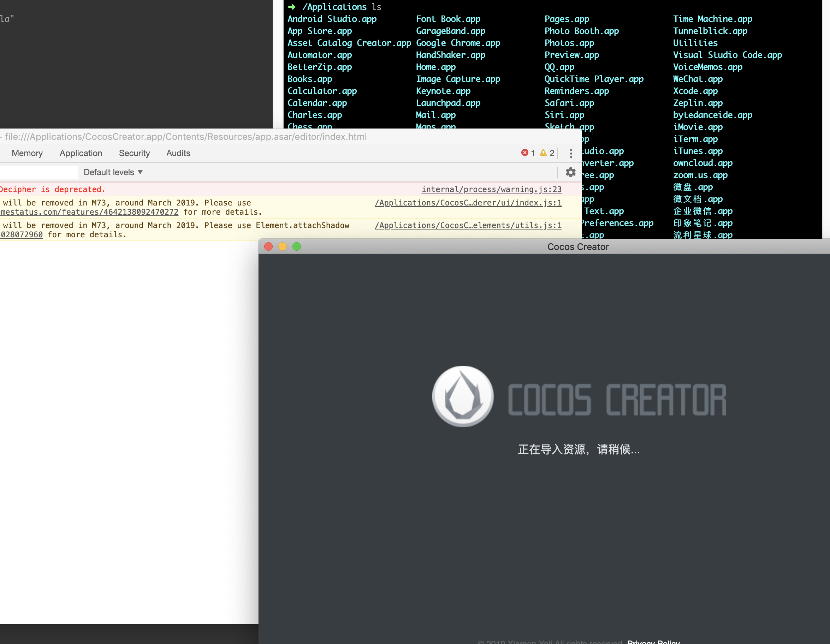Follow the link ending in 028072960
Image resolution: width=830 pixels, height=644 pixels.
tap(21, 235)
